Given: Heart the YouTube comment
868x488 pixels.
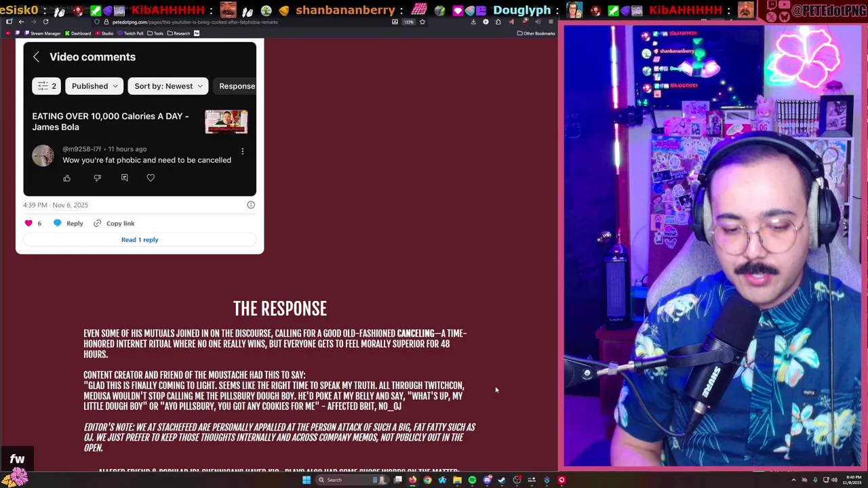Looking at the screenshot, I should point(151,178).
